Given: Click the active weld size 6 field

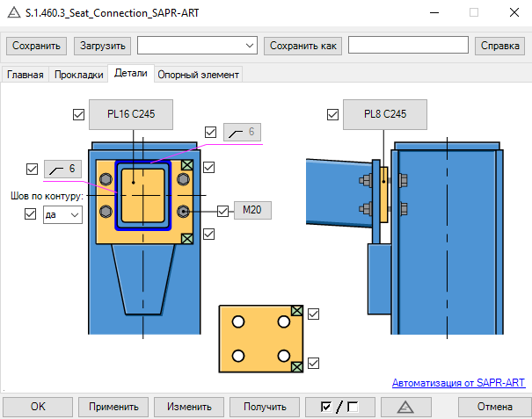Looking at the screenshot, I should (62, 169).
